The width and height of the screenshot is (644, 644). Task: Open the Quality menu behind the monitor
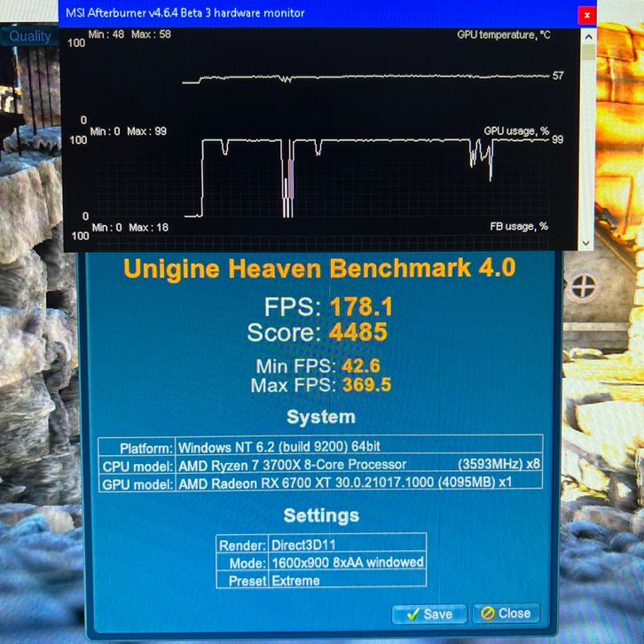[30, 36]
